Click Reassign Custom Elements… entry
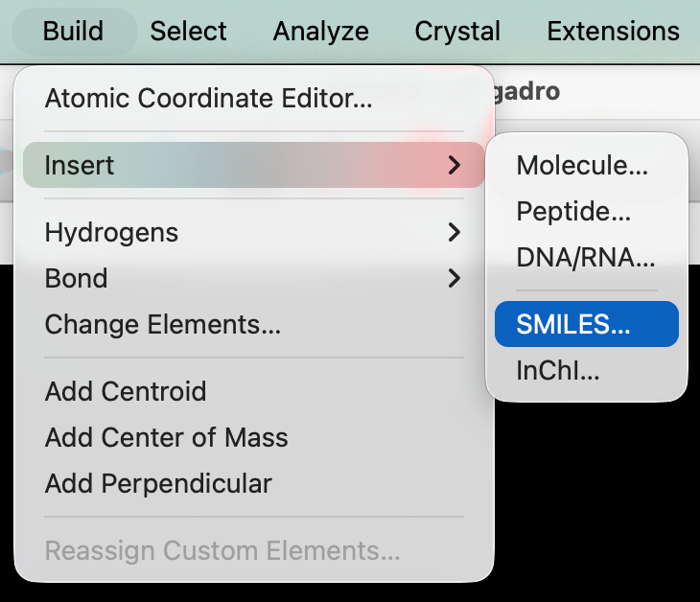 pos(222,551)
